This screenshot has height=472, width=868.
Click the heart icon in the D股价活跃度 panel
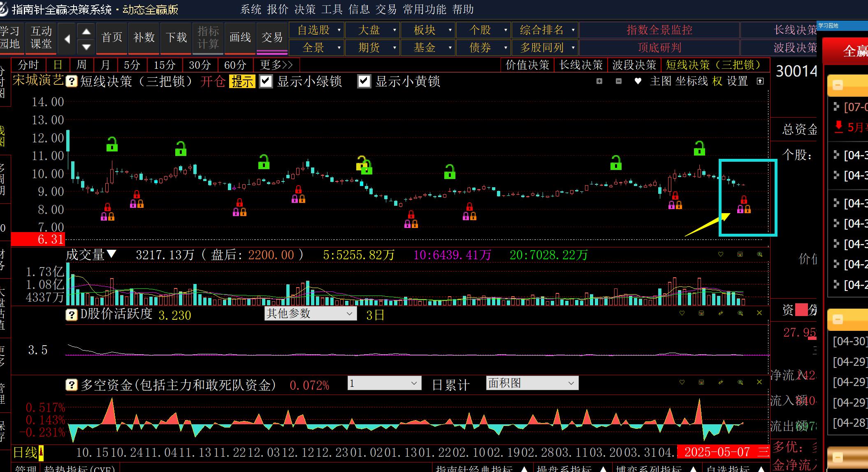point(682,313)
